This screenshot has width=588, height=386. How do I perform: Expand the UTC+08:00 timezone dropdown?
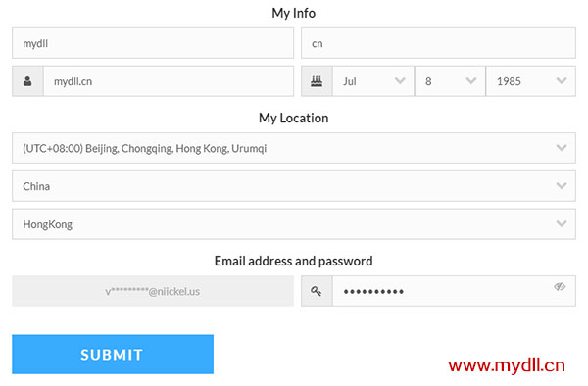point(294,148)
